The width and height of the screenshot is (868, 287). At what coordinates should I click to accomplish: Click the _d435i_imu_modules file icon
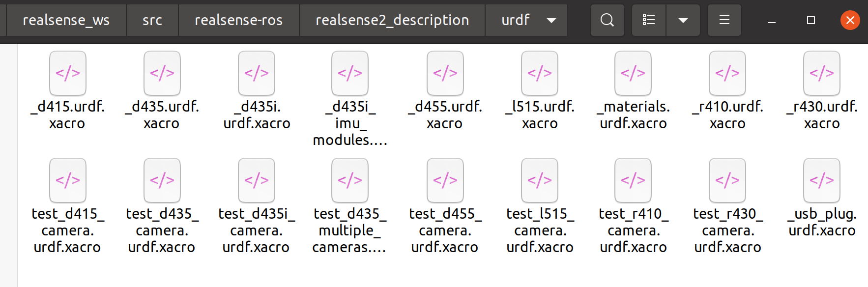(350, 73)
